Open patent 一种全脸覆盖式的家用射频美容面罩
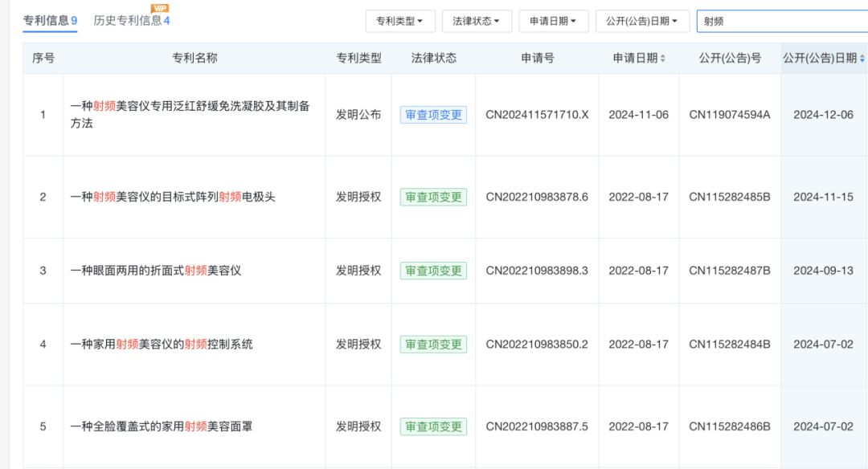This screenshot has height=469, width=868. click(162, 426)
